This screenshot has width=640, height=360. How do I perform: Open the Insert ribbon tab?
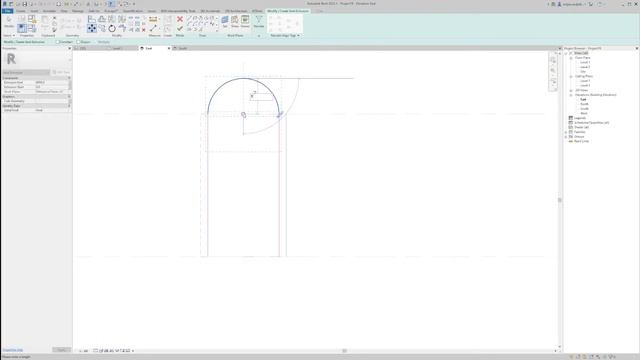click(x=34, y=11)
